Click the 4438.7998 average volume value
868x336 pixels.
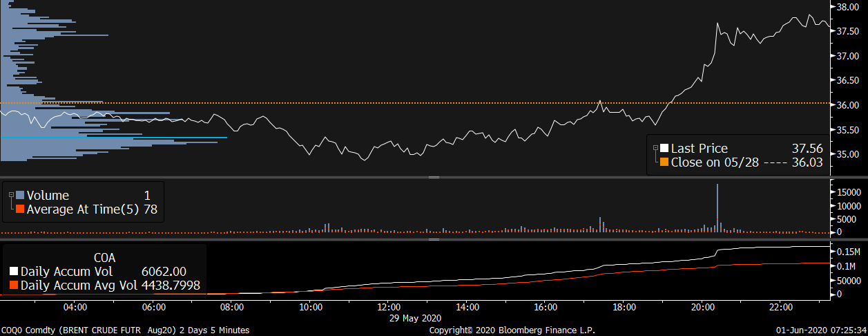pos(171,285)
